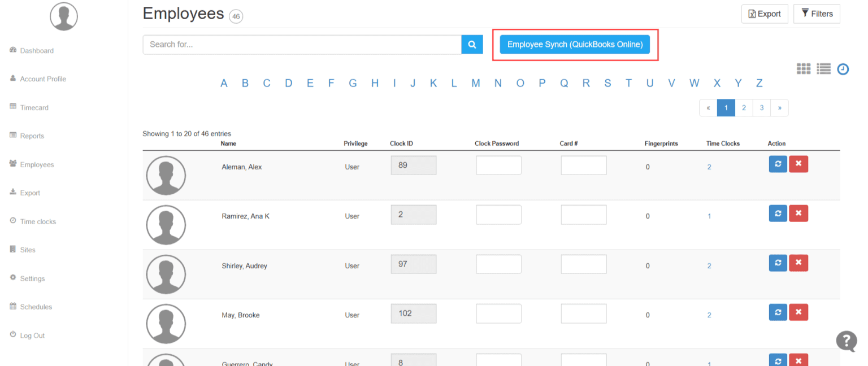Delete Brooke May with the red X button
This screenshot has height=366, width=868.
coord(798,312)
